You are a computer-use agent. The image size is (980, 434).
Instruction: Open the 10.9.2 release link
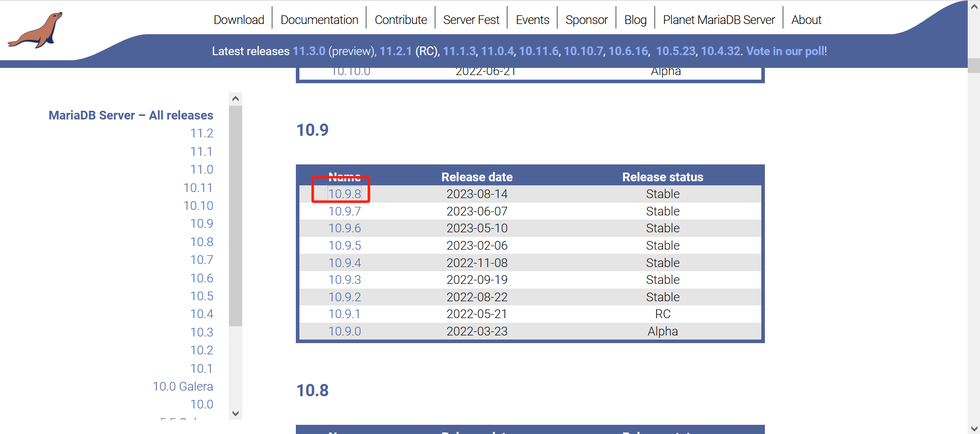pos(345,297)
